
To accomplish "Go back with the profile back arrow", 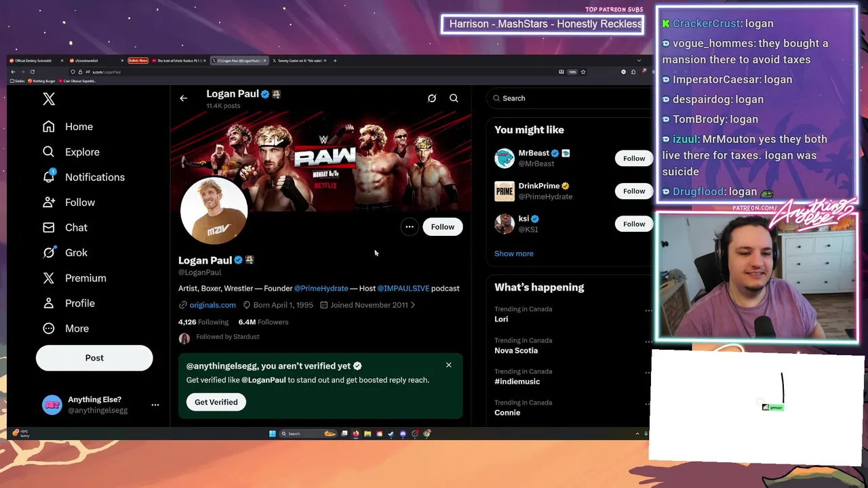I will [183, 98].
